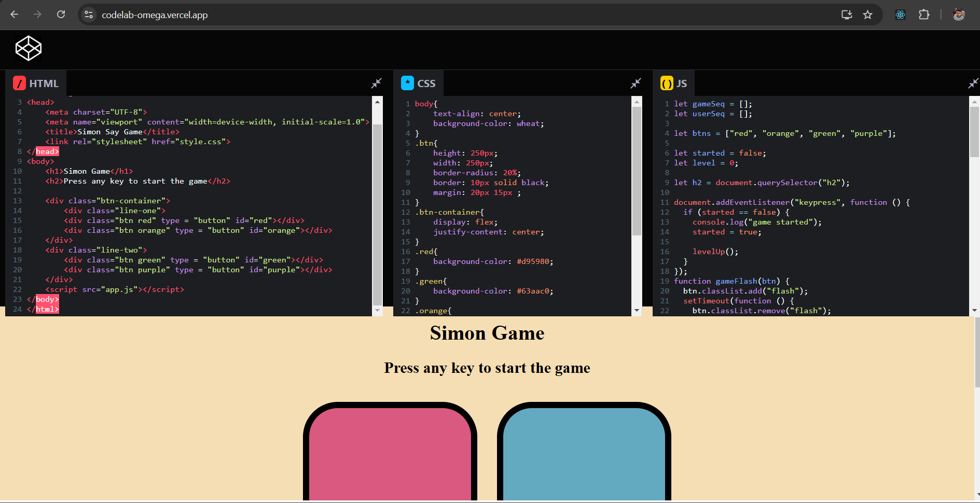This screenshot has height=503, width=980.
Task: Click the HTML editor scrollbar up arrow
Action: coord(377,102)
